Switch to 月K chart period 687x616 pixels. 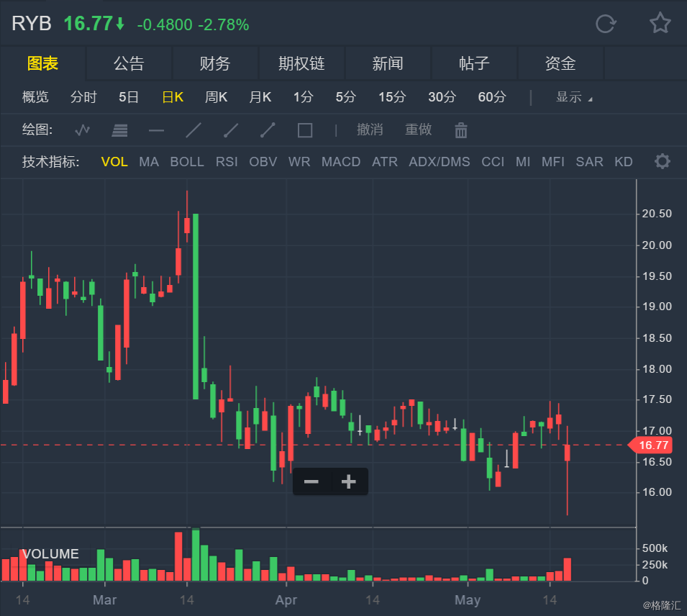(x=260, y=97)
